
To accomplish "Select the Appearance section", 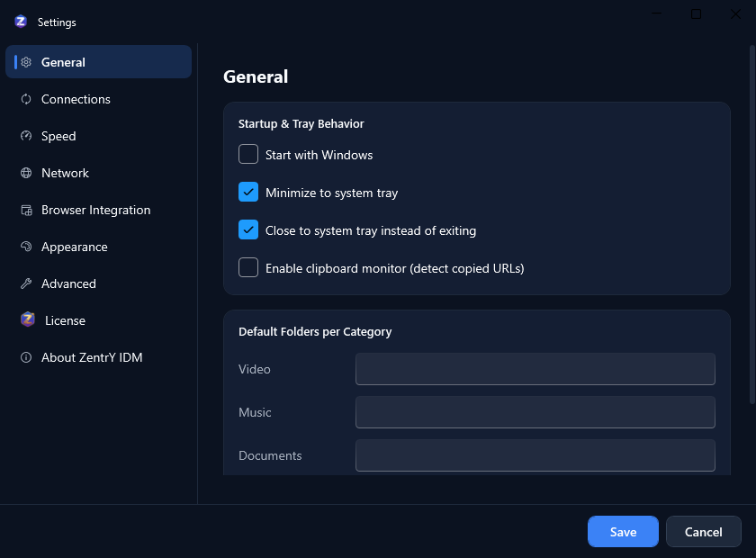I will pyautogui.click(x=98, y=247).
